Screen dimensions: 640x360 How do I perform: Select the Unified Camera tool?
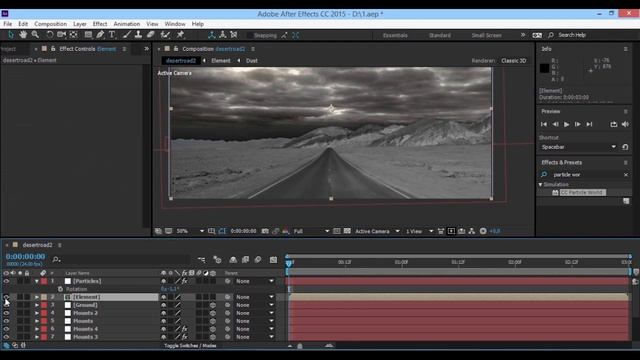(61, 35)
